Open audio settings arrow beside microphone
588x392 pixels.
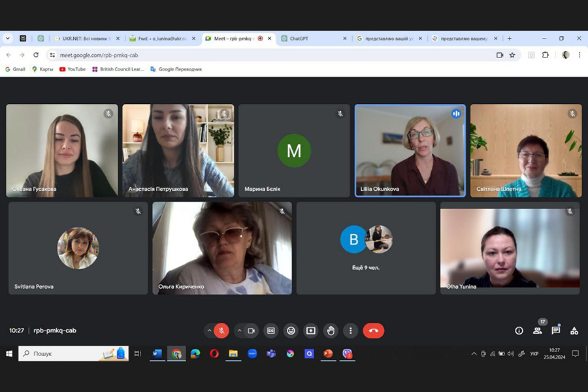[x=209, y=331]
